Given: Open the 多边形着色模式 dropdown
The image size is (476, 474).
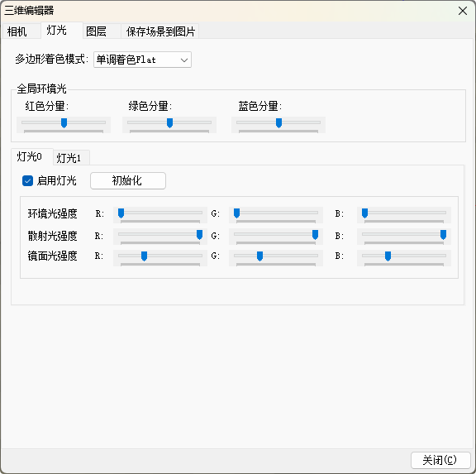Looking at the screenshot, I should (x=142, y=60).
